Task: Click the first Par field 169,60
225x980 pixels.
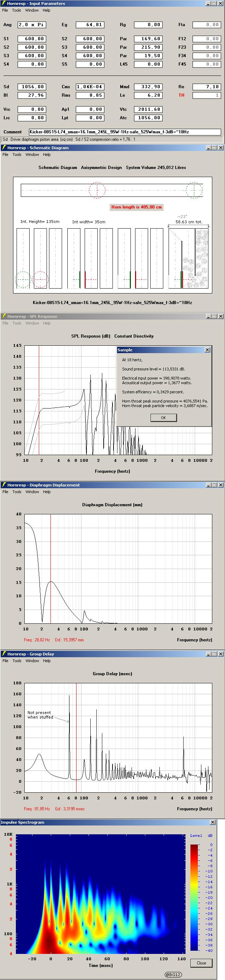Action: click(x=148, y=39)
